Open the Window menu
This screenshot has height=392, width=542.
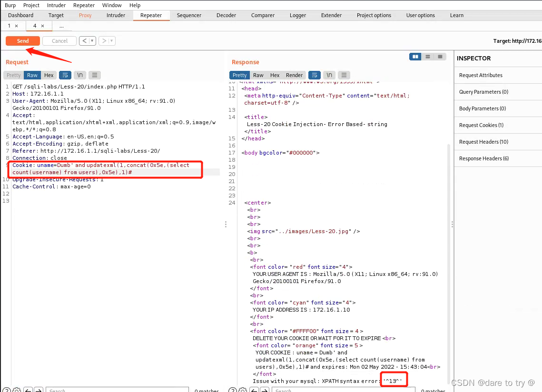coord(112,5)
